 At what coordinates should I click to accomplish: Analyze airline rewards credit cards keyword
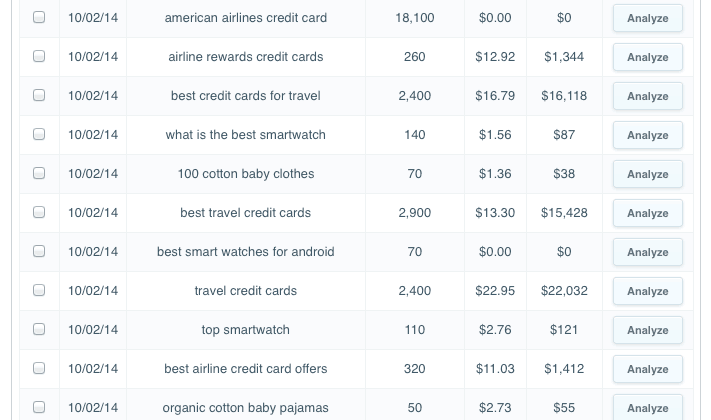(x=648, y=57)
